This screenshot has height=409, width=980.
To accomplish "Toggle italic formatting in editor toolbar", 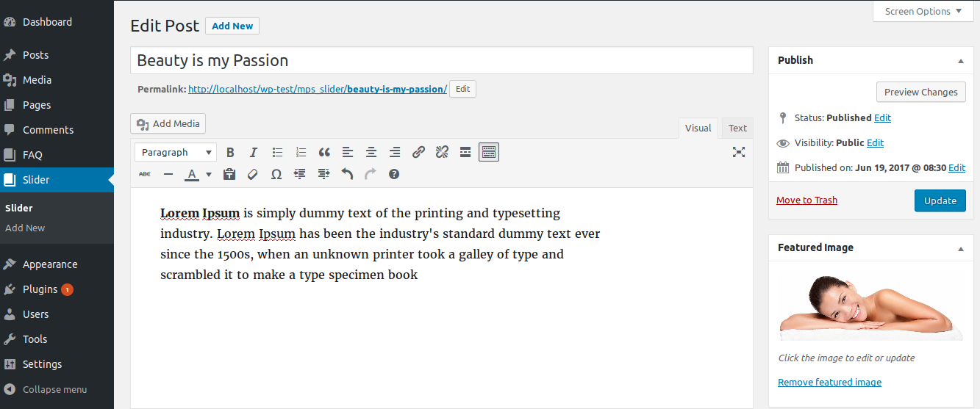I will (x=254, y=152).
